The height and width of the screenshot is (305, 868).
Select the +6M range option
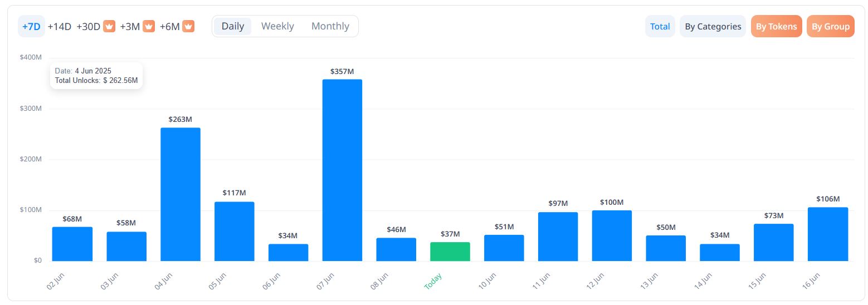pos(169,26)
